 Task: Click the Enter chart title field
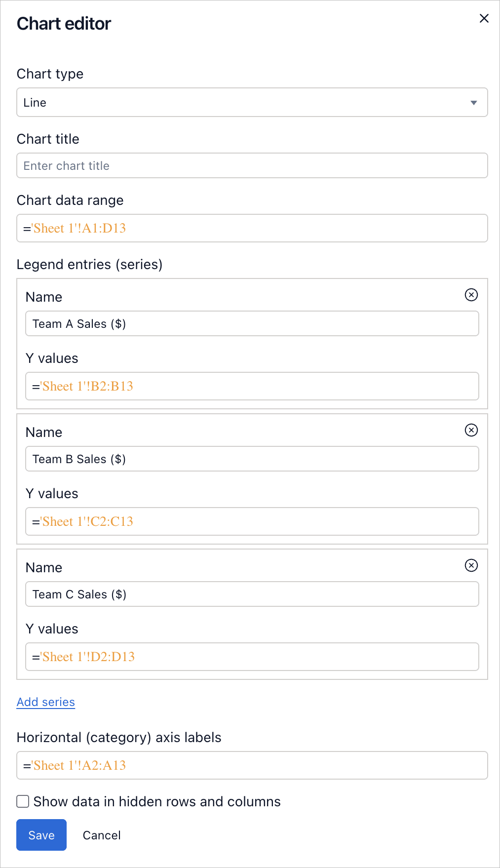point(252,165)
